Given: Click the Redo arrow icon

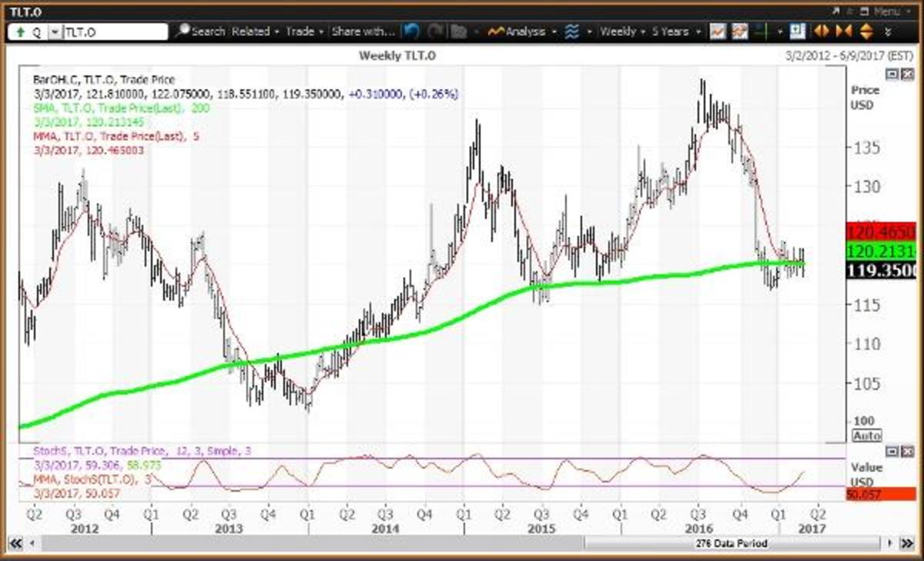Looking at the screenshot, I should 435,32.
